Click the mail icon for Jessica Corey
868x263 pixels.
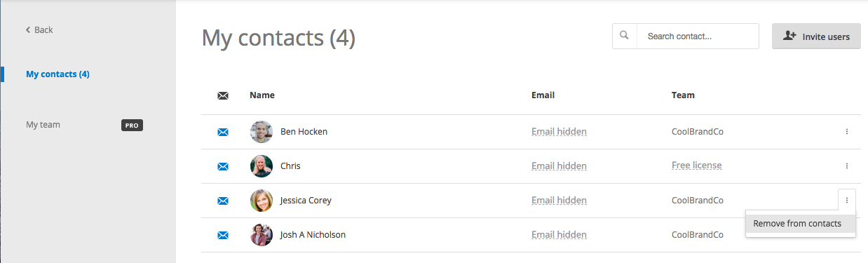point(223,201)
